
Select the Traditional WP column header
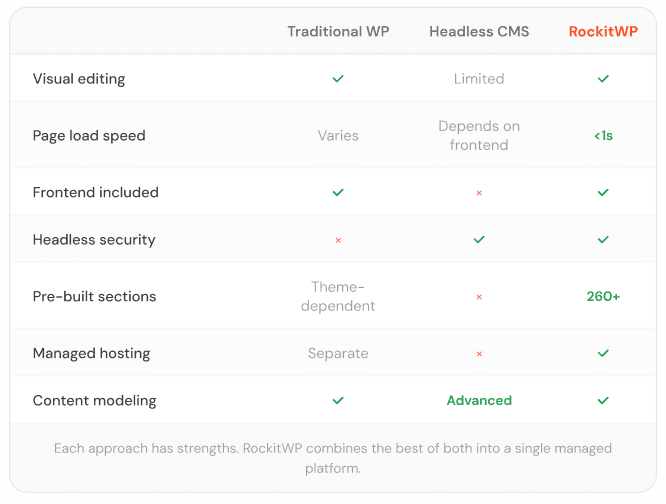point(338,31)
